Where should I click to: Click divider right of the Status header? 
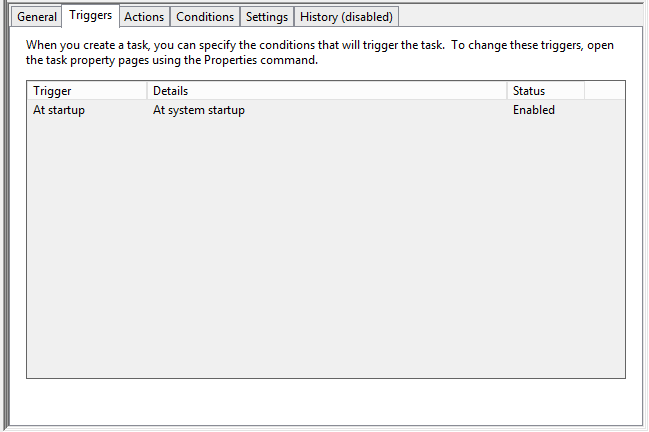584,91
